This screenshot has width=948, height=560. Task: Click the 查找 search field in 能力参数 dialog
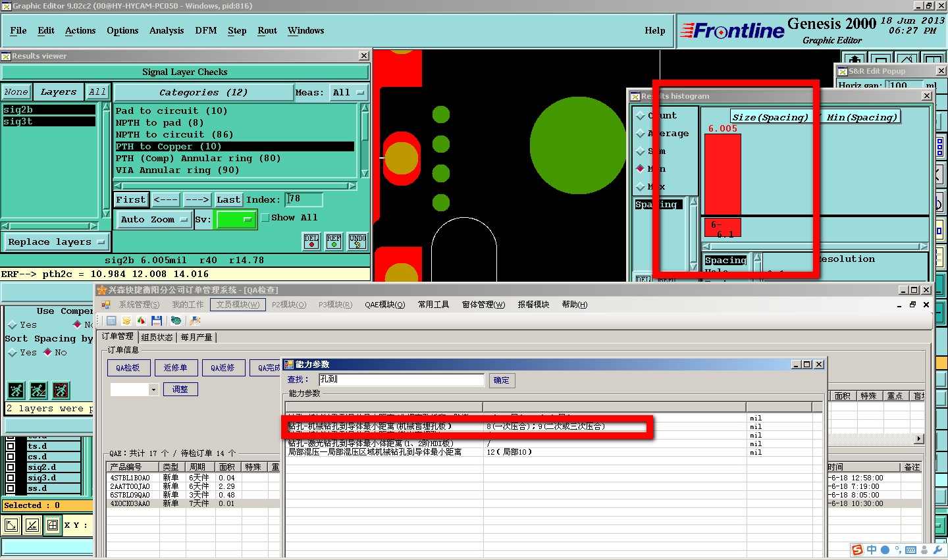[x=402, y=380]
